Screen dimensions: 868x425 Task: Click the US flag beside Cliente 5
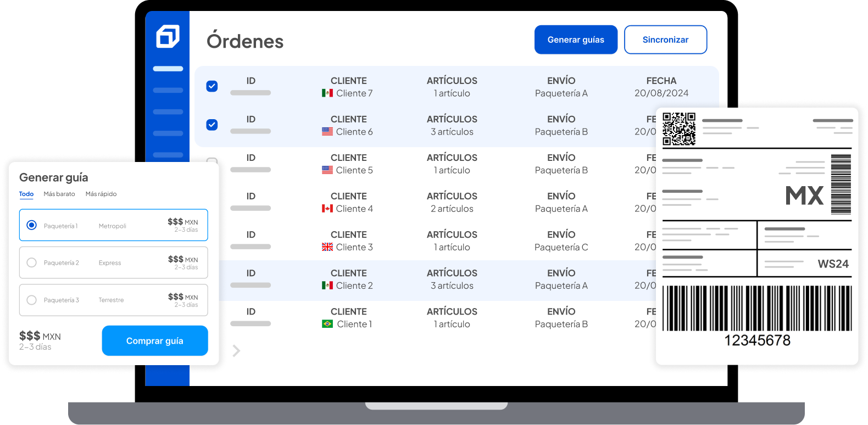click(x=327, y=170)
